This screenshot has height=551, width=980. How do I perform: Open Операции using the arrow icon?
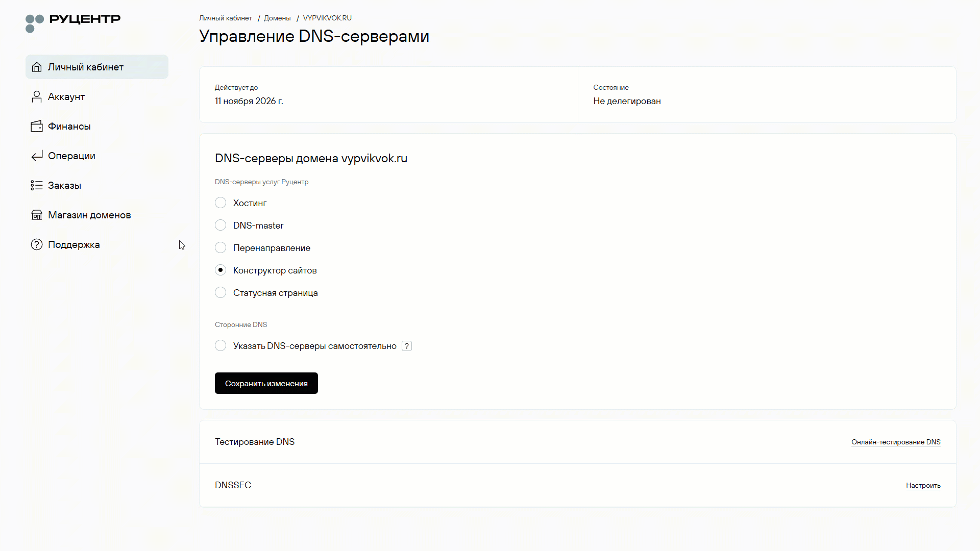(x=36, y=156)
